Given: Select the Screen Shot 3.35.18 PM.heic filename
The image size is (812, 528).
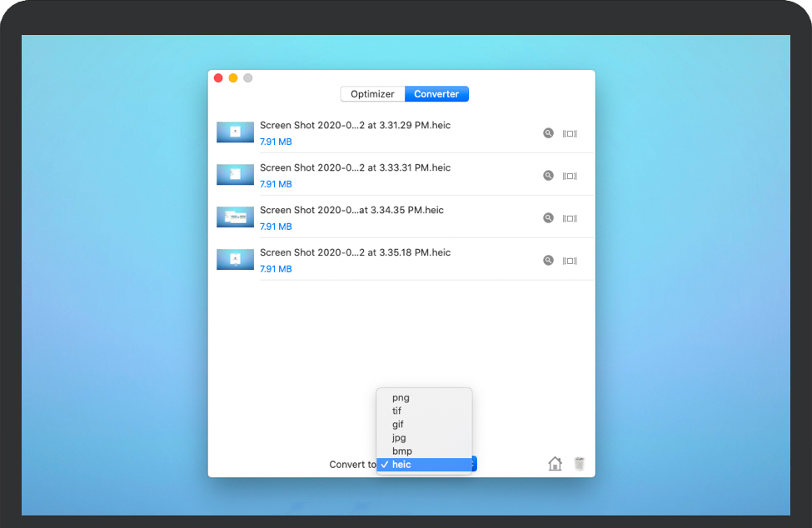Looking at the screenshot, I should (x=355, y=252).
